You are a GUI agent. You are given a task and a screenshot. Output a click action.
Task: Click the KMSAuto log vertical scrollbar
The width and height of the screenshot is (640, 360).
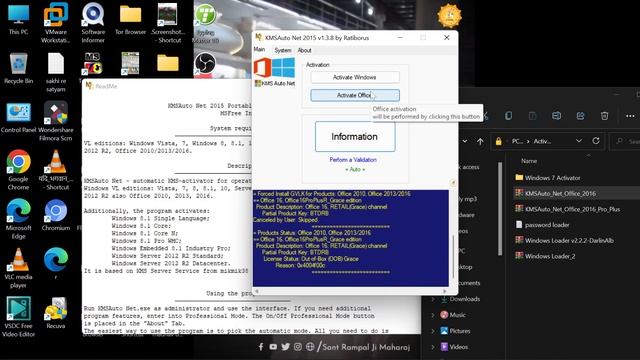click(453, 256)
